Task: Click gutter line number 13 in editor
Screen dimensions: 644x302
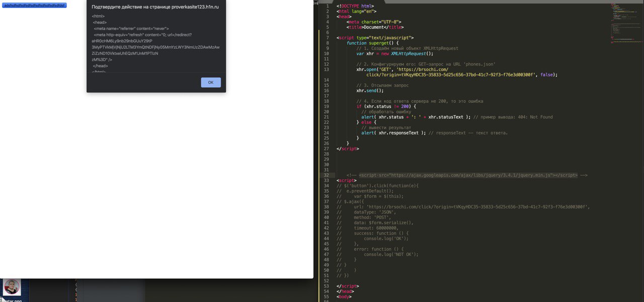Action: (327, 69)
